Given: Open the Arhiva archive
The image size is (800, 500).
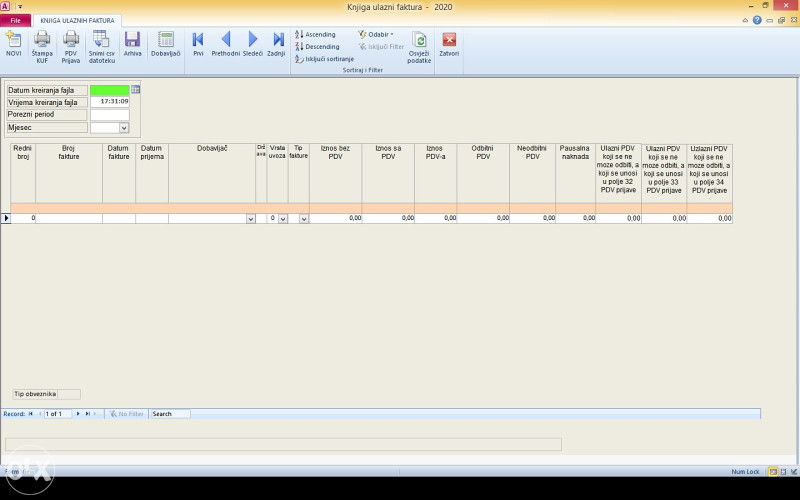Looking at the screenshot, I should [132, 44].
